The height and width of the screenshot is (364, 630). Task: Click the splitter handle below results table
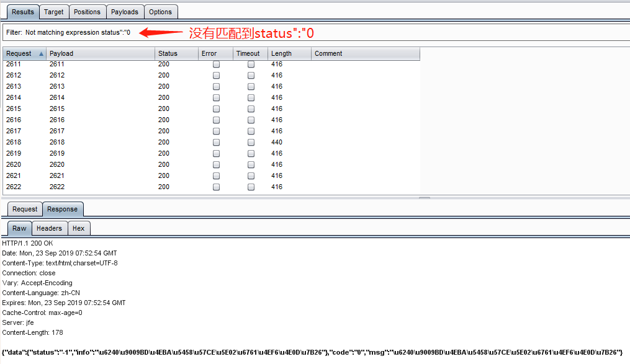click(x=425, y=198)
